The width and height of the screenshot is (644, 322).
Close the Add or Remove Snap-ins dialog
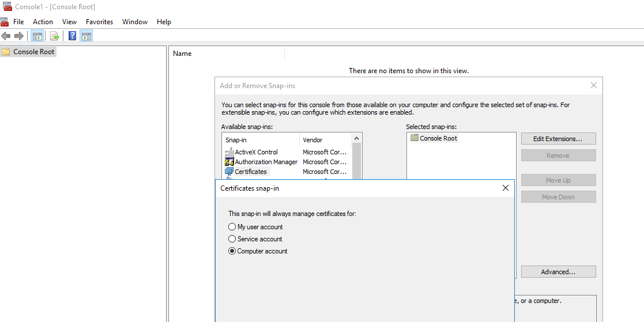pyautogui.click(x=593, y=85)
